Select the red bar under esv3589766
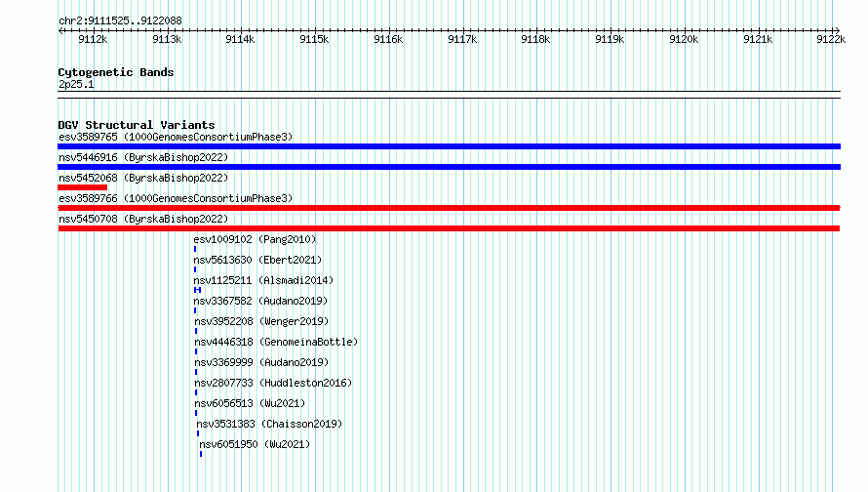This screenshot has height=492, width=868. 449,208
